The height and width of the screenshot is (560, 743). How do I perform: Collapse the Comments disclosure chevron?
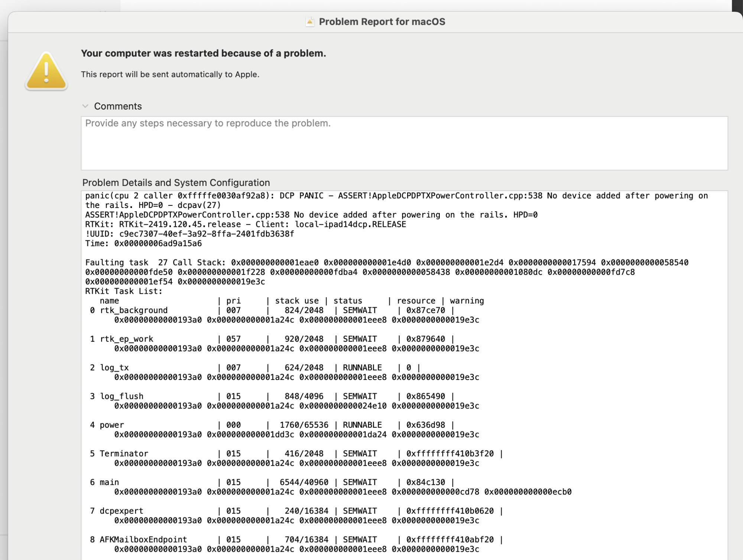[85, 106]
